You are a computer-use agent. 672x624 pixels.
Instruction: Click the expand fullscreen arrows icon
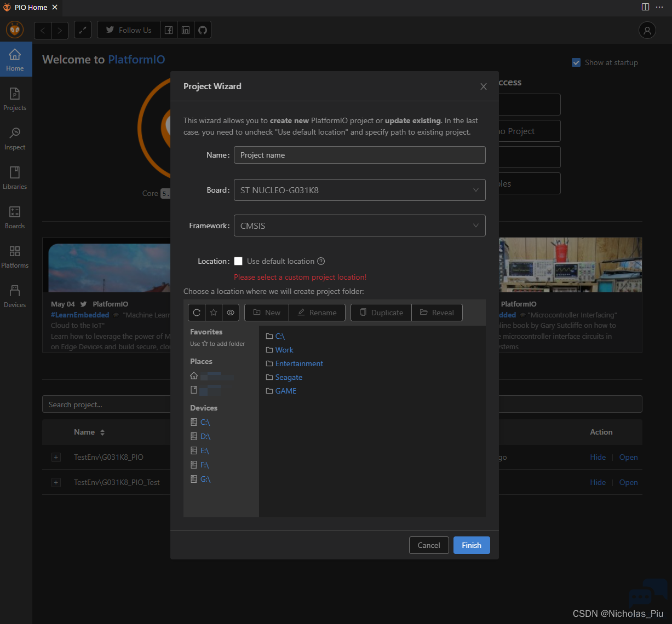click(83, 30)
